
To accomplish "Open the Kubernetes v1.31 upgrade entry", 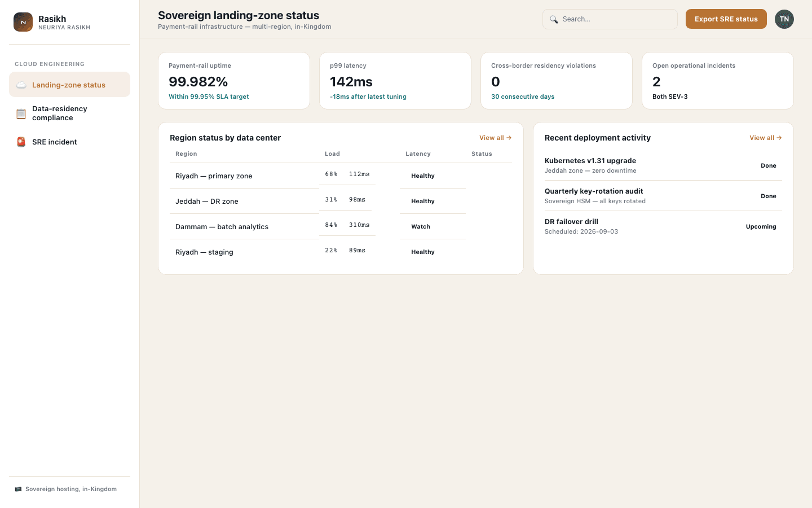I will coord(663,165).
